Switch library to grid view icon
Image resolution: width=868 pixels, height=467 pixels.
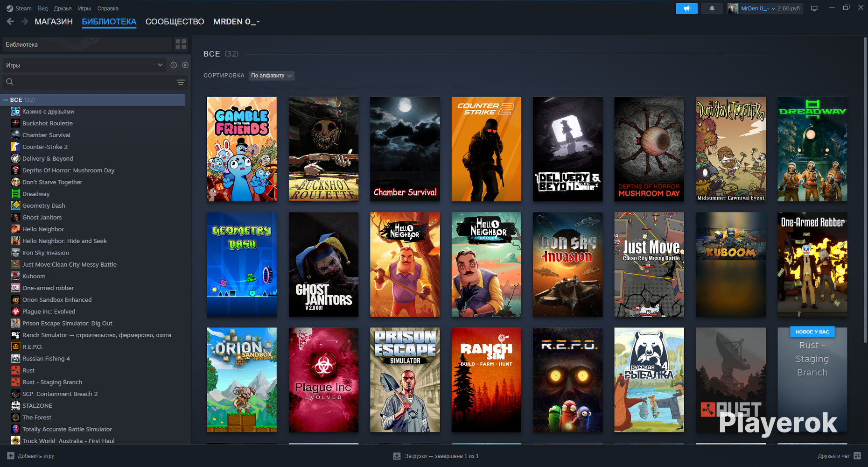(x=181, y=44)
